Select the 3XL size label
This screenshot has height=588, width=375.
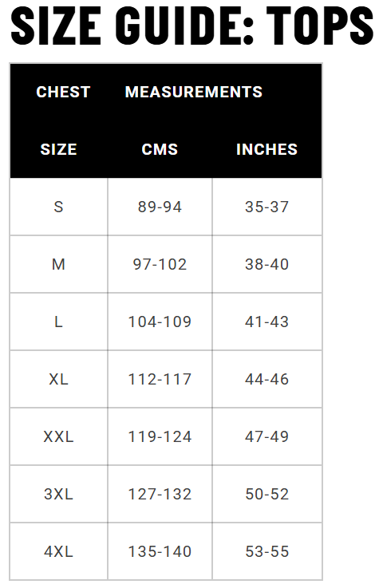[x=58, y=494]
